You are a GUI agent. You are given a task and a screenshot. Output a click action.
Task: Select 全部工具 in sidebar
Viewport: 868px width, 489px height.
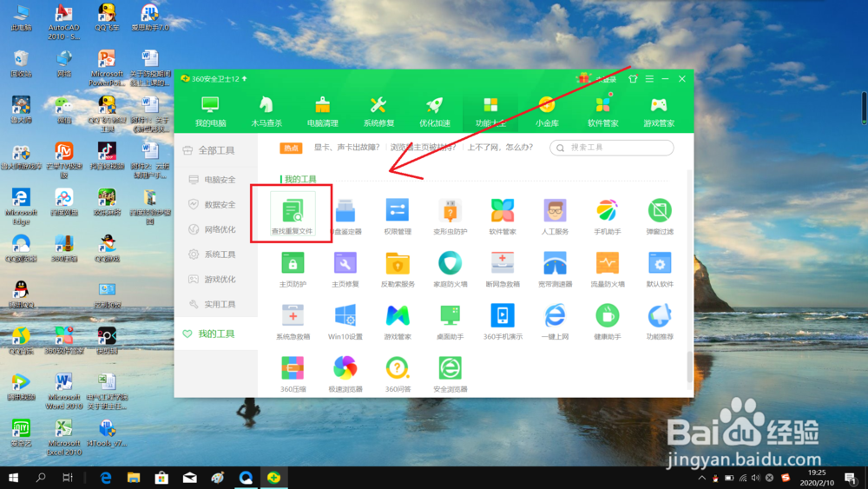[216, 150]
